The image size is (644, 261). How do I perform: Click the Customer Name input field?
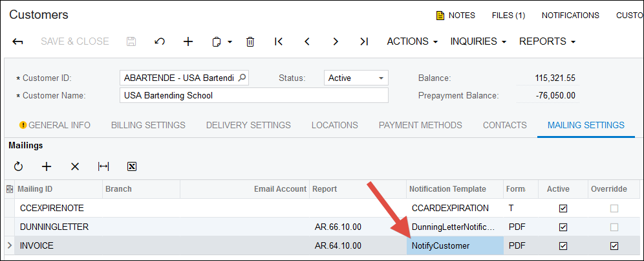(x=254, y=95)
